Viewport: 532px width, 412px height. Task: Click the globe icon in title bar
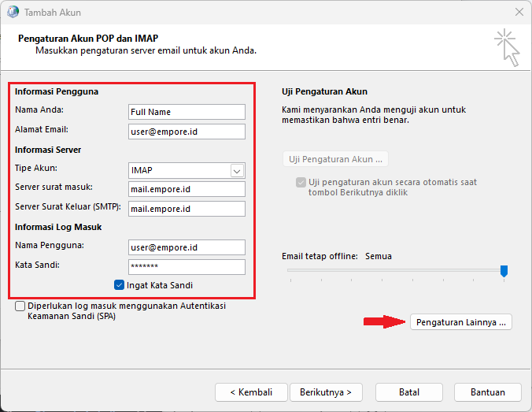pos(13,13)
